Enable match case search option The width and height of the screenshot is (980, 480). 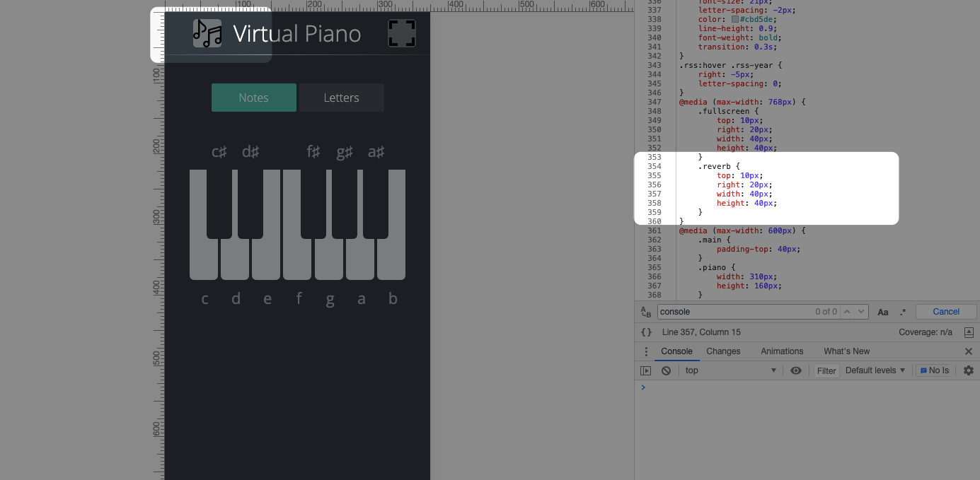883,312
